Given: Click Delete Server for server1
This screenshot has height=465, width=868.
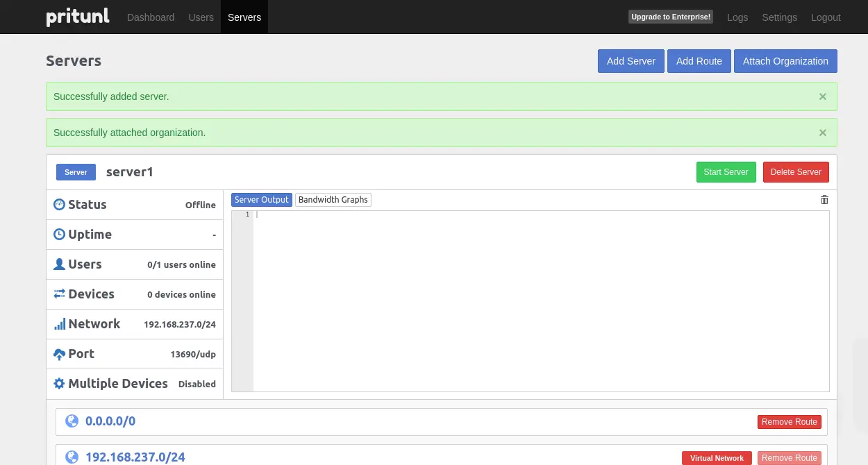Looking at the screenshot, I should (796, 172).
